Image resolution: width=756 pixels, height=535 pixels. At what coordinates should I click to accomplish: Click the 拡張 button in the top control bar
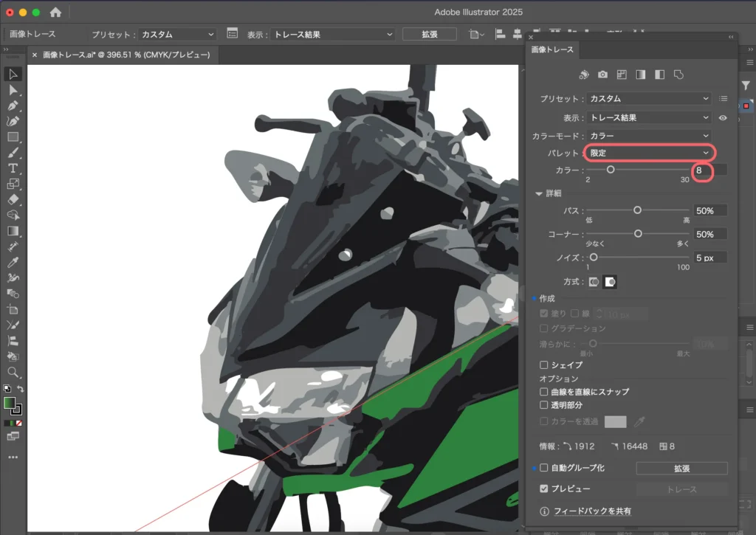coord(429,33)
